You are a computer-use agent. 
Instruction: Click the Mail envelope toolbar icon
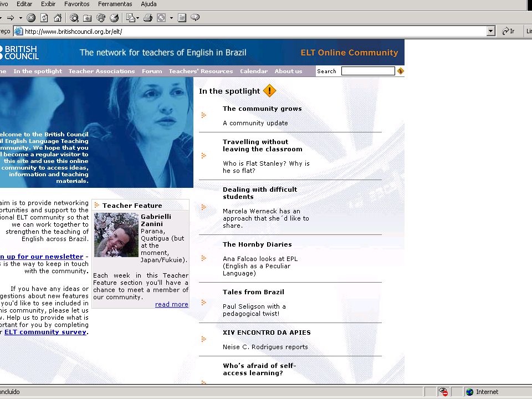pos(131,18)
